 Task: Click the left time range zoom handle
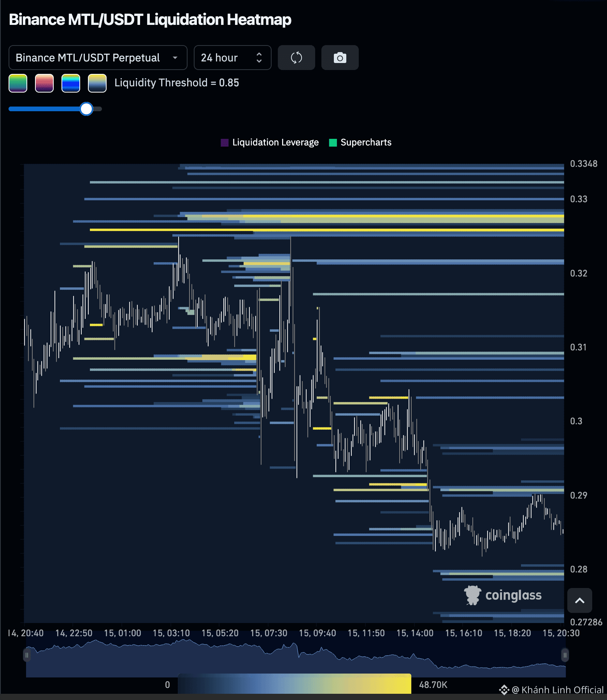pos(27,655)
